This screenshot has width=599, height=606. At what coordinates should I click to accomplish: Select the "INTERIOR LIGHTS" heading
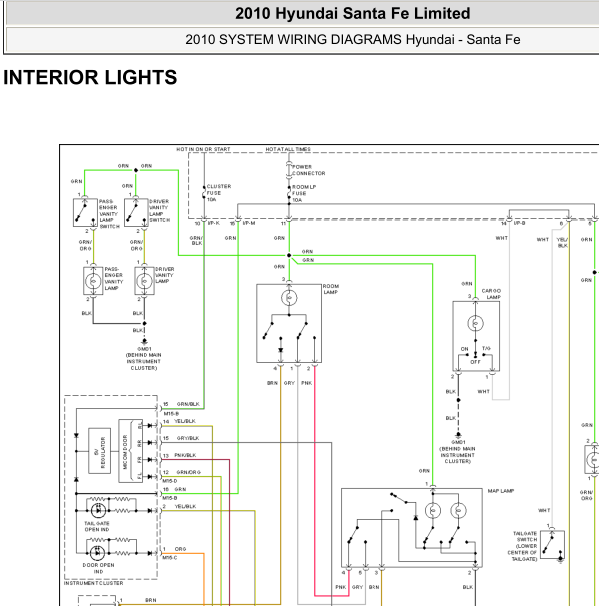(90, 77)
